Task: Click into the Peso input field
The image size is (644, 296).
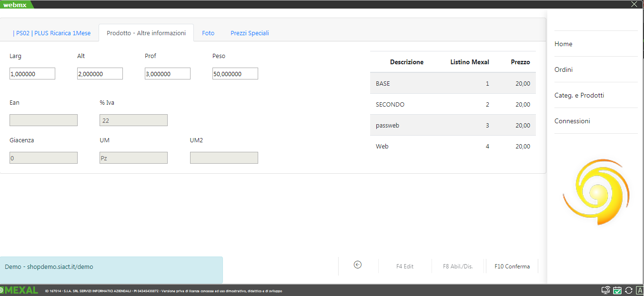Action: pos(235,74)
